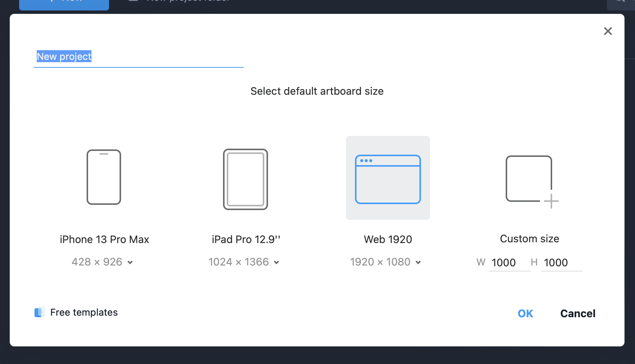The image size is (635, 364).
Task: Expand the iPad Pro size options
Action: (x=277, y=263)
